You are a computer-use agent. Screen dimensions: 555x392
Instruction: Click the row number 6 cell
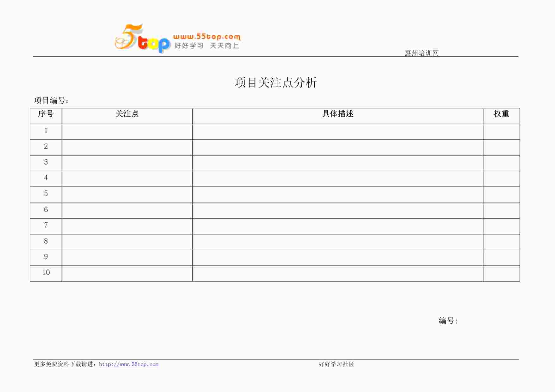46,211
